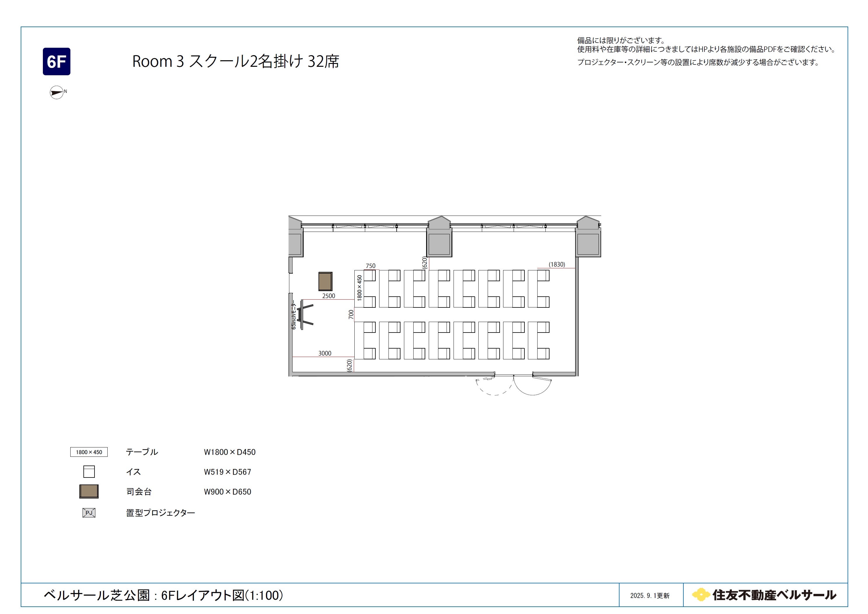Click the yellow Sumitomo Bellesalle logo mark
The height and width of the screenshot is (614, 868).
[x=701, y=595]
